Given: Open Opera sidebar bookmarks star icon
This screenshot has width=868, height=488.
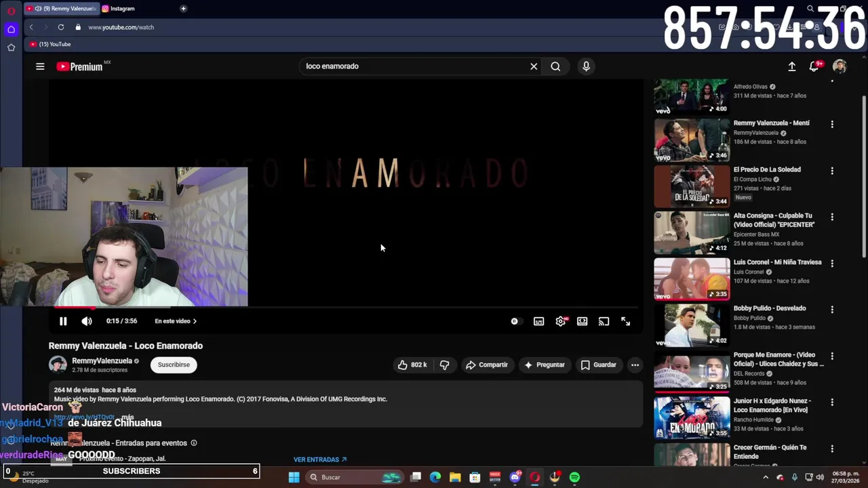Looking at the screenshot, I should [x=11, y=47].
